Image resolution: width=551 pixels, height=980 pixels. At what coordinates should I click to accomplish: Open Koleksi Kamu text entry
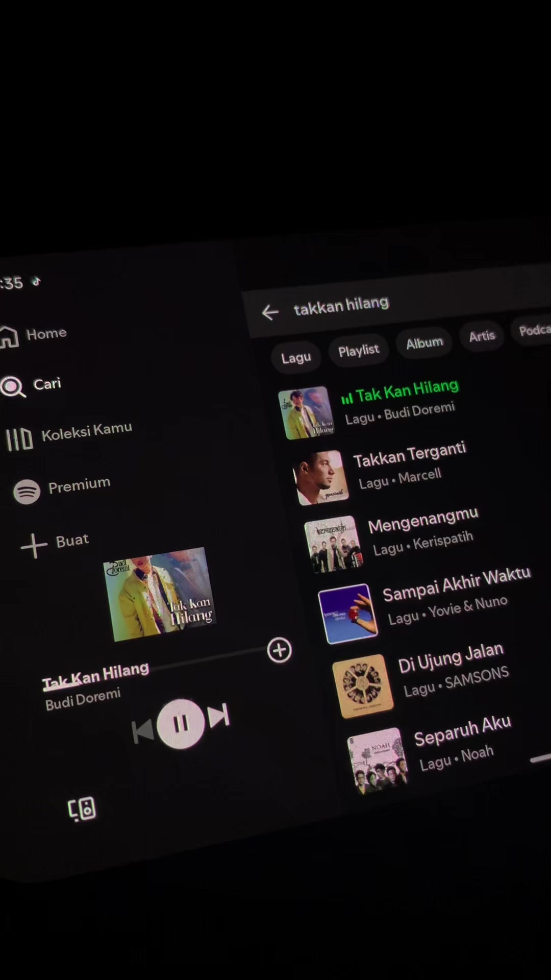(x=87, y=432)
